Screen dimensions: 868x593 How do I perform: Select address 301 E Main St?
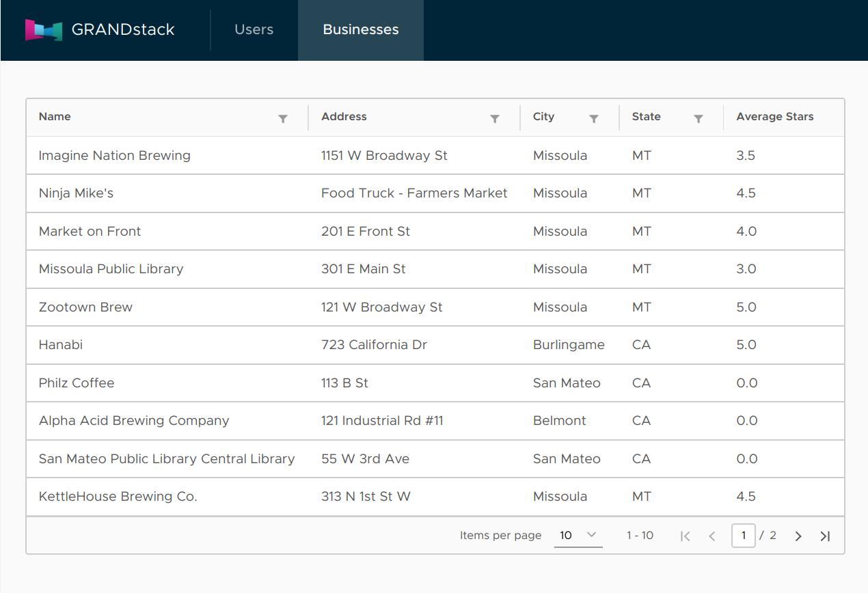[x=364, y=269]
